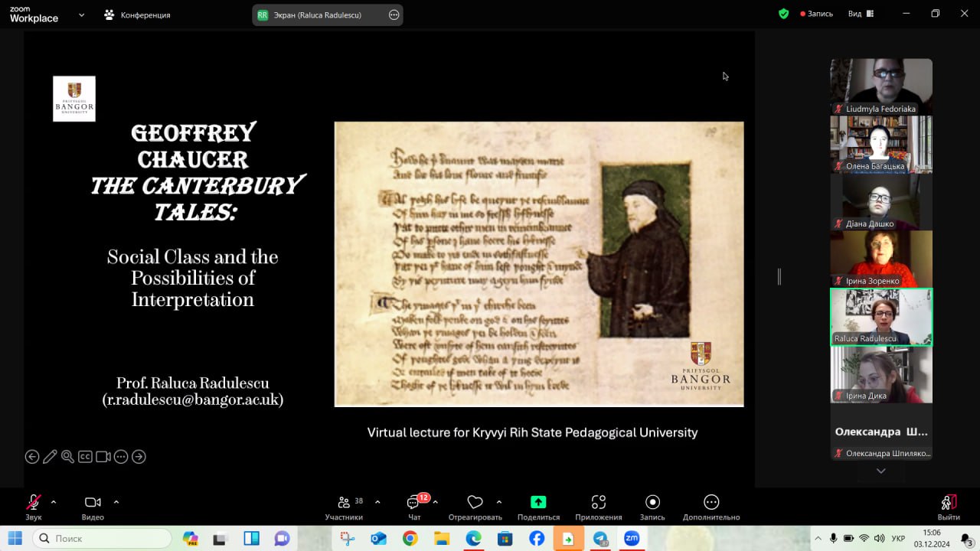Image resolution: width=980 pixels, height=551 pixels.
Task: Click the green encryption shield icon
Action: (783, 14)
